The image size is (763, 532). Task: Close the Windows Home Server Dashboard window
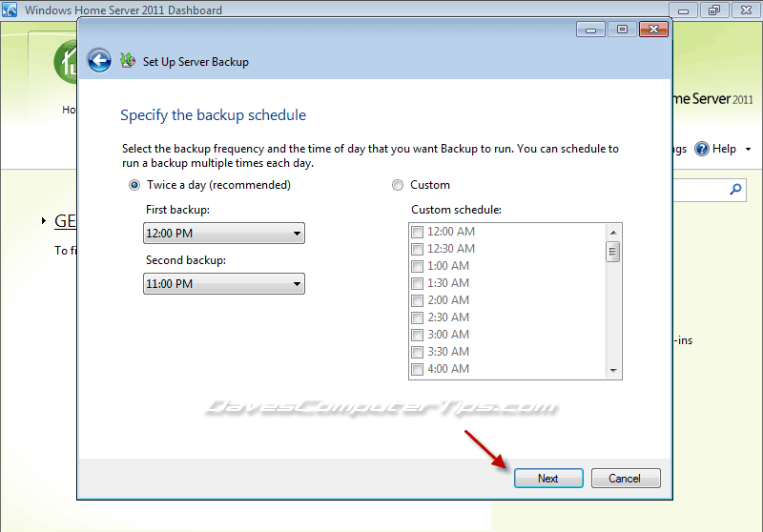[746, 10]
